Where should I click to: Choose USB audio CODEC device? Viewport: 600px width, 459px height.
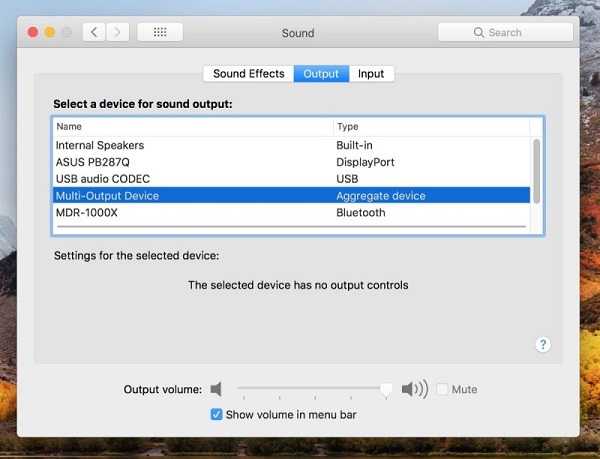click(x=291, y=179)
